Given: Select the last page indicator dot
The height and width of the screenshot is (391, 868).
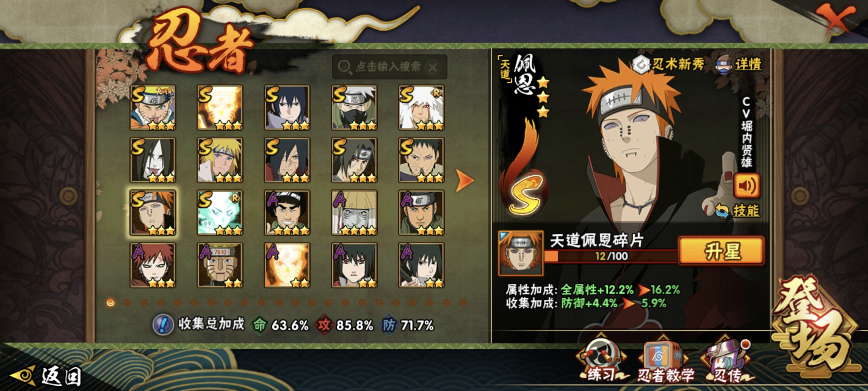Looking at the screenshot, I should point(463,302).
